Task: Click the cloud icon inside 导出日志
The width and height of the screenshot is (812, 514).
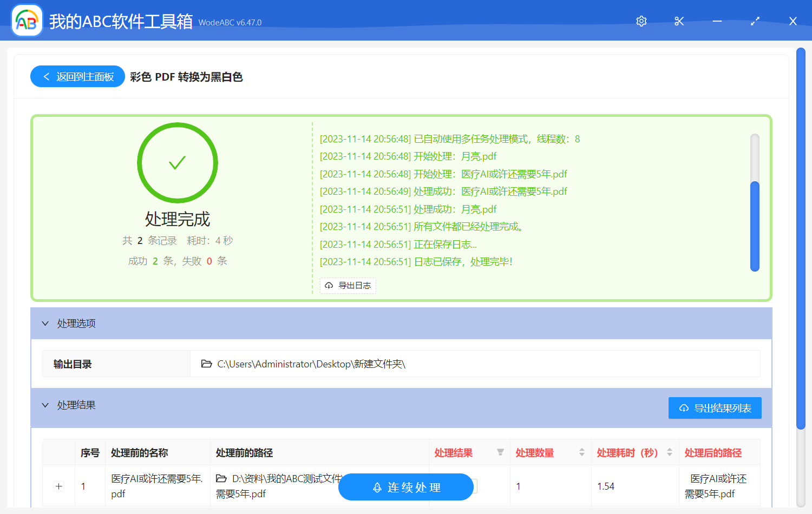Action: 329,286
